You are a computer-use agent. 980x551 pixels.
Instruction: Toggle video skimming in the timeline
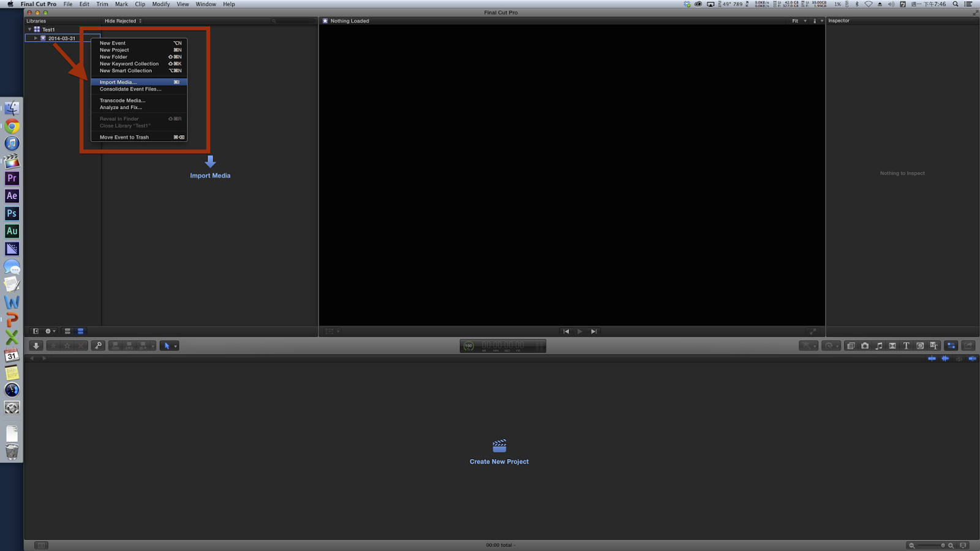[x=932, y=359]
